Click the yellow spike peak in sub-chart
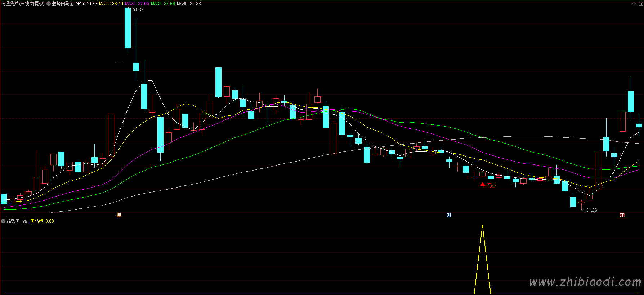The image size is (644, 295). 482,226
